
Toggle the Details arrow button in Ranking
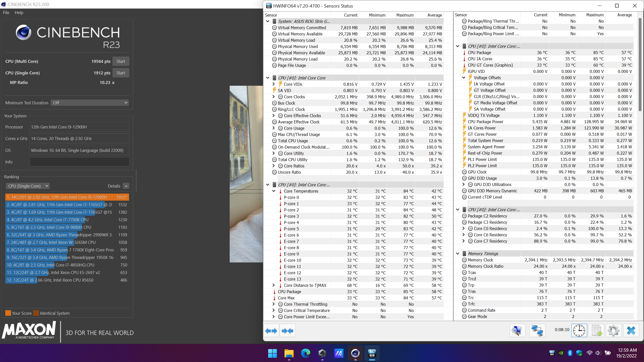[126, 186]
